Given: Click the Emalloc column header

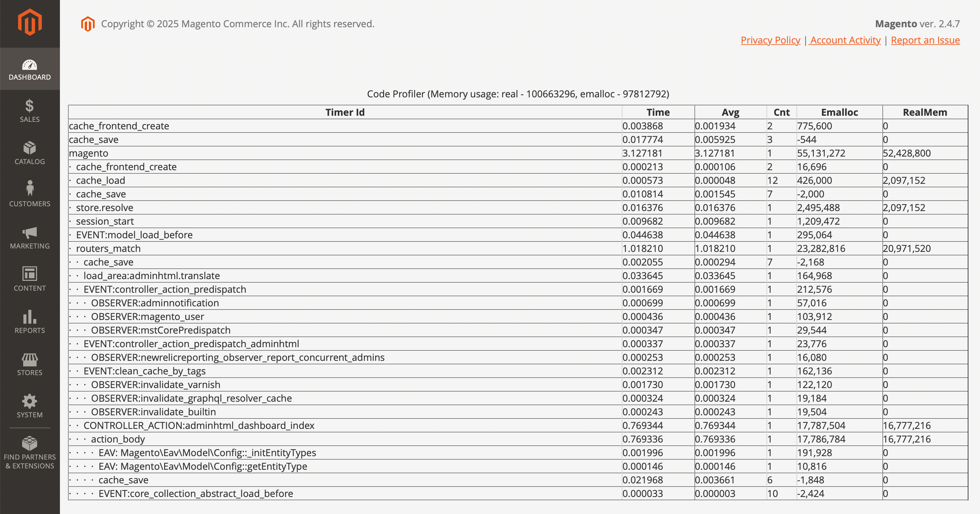Looking at the screenshot, I should coord(839,112).
